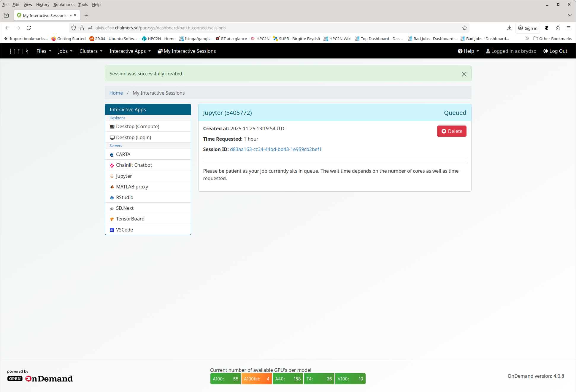Open the History menu in menubar
Image resolution: width=576 pixels, height=392 pixels.
(x=43, y=4)
